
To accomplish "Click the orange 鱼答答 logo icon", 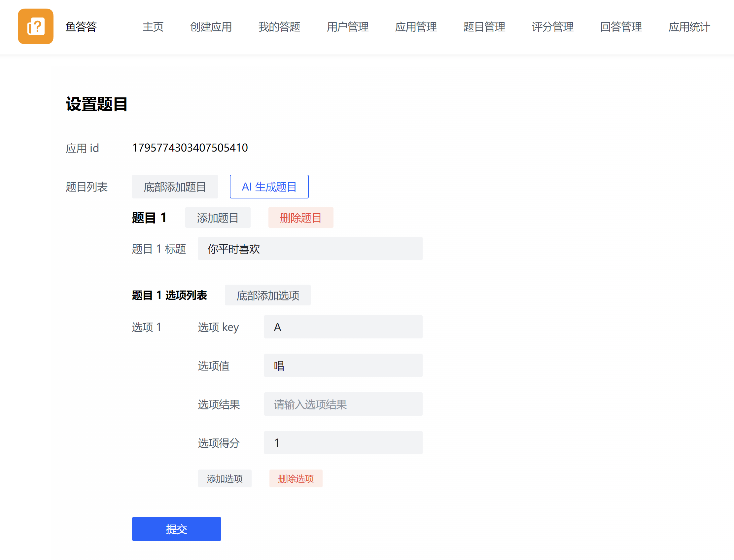I will pos(35,26).
